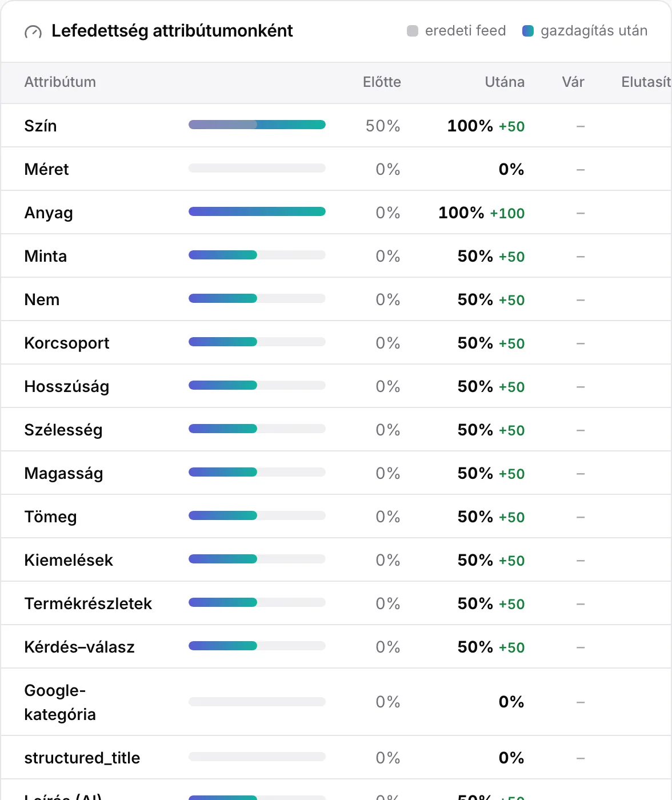Click the gray eredeti feed legend swatch
The image size is (672, 800).
click(413, 31)
